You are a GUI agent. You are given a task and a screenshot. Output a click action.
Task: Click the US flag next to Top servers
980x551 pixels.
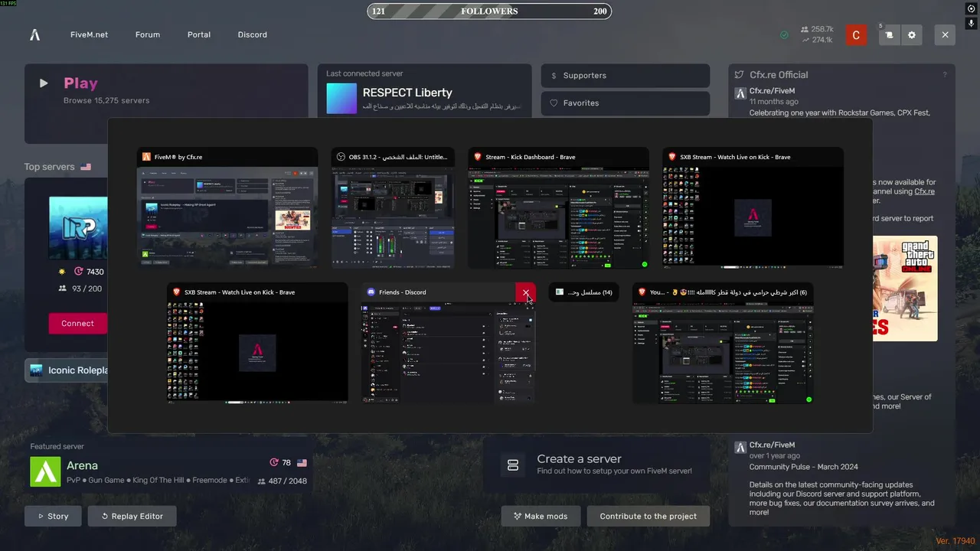86,167
